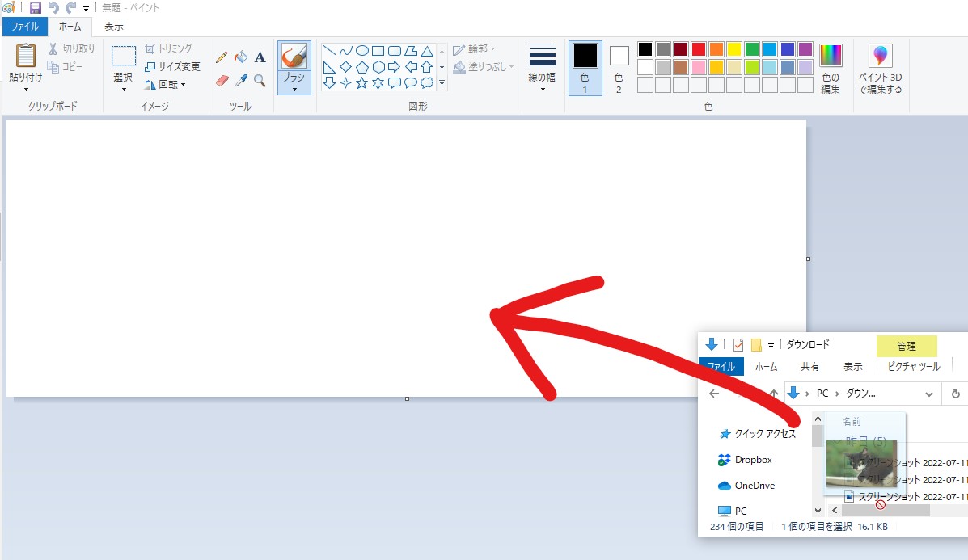Select the Text tool (A icon)
This screenshot has height=560, width=968.
260,57
